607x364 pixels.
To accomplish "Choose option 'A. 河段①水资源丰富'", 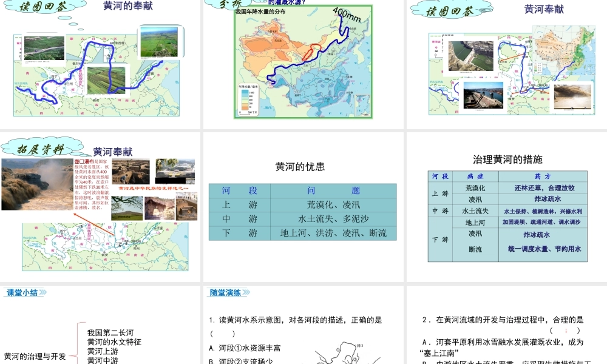I will [x=245, y=348].
